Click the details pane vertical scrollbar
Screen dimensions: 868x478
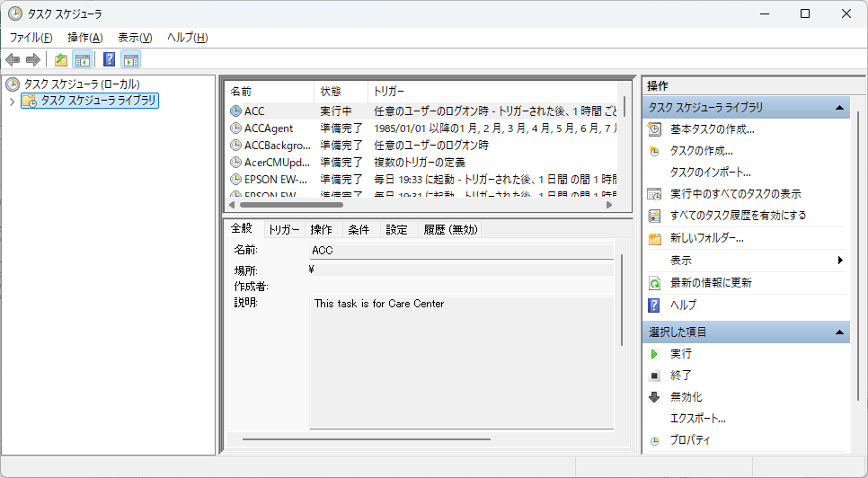622,300
